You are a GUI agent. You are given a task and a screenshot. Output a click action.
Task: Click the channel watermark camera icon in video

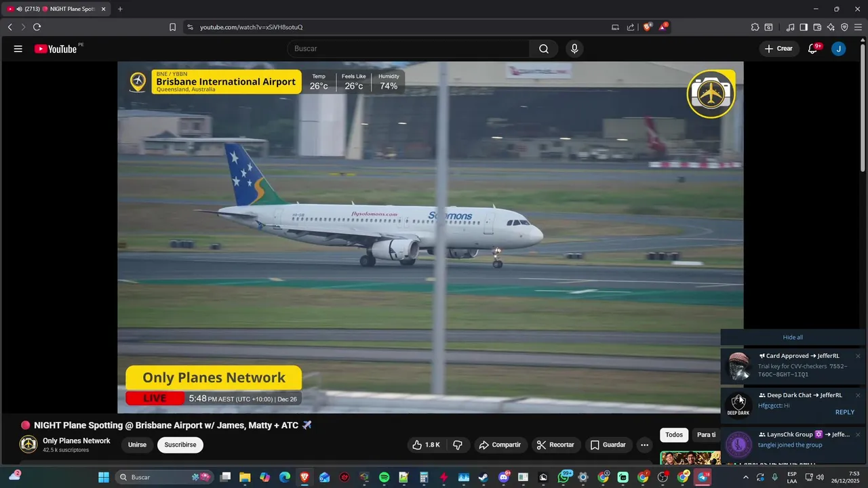(711, 94)
